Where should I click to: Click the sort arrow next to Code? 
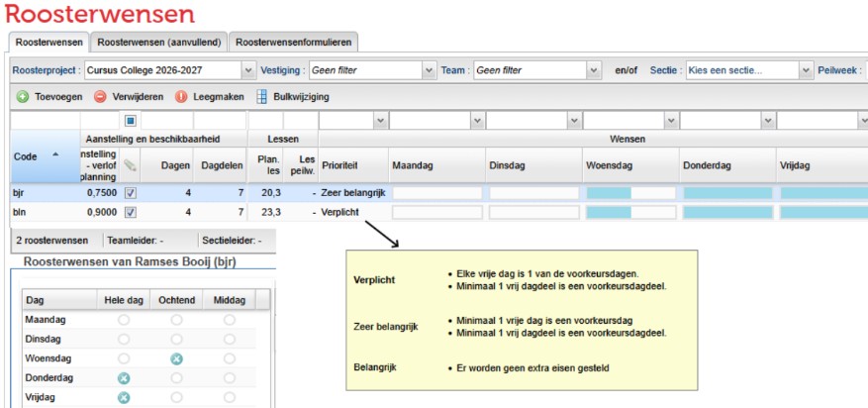pyautogui.click(x=55, y=155)
